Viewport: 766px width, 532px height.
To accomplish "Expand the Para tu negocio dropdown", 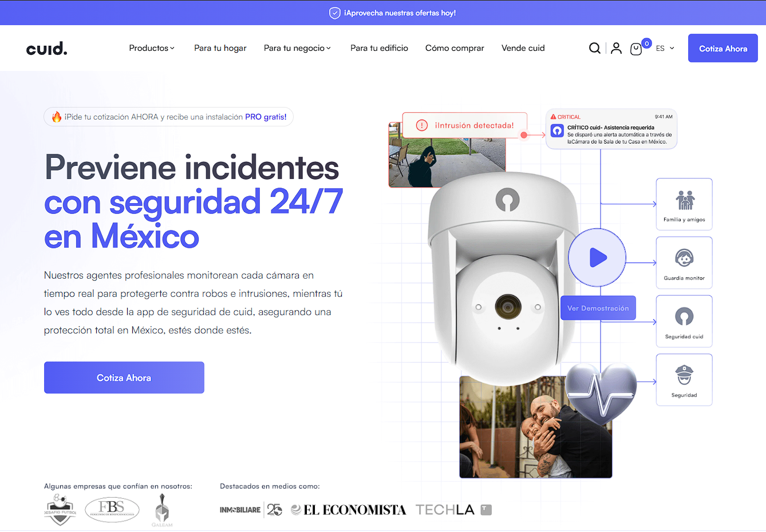I will point(297,48).
